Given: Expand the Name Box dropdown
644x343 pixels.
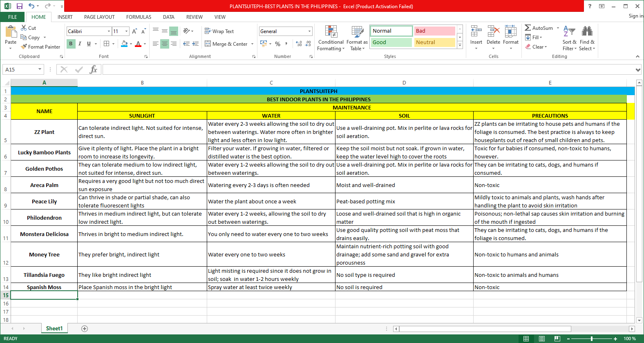Looking at the screenshot, I should click(40, 69).
